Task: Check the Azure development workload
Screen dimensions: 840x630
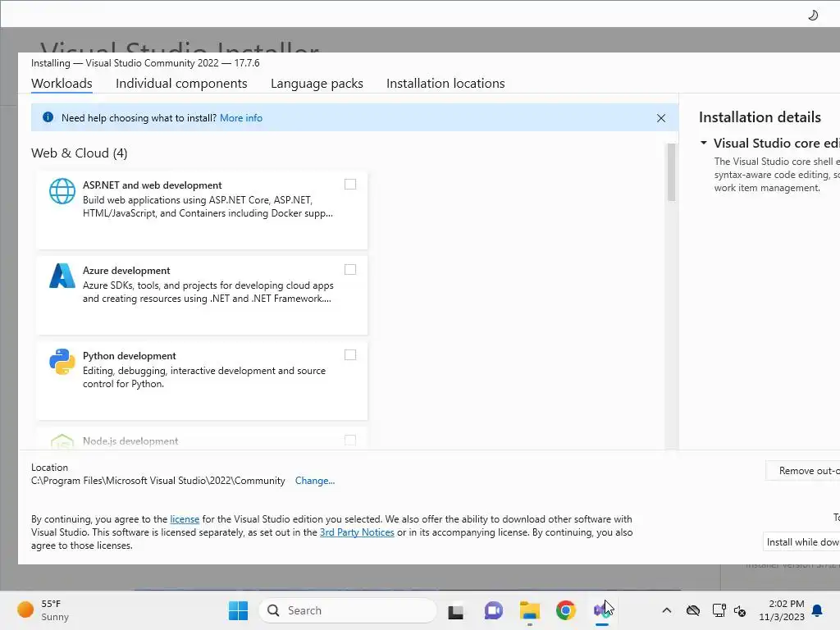Action: 349,269
